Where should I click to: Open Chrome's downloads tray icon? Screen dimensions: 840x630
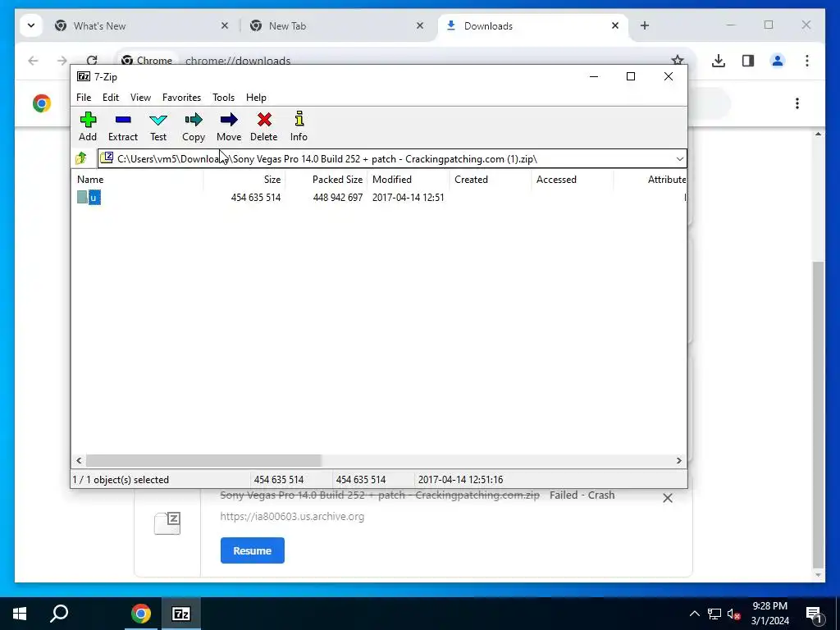(x=719, y=61)
